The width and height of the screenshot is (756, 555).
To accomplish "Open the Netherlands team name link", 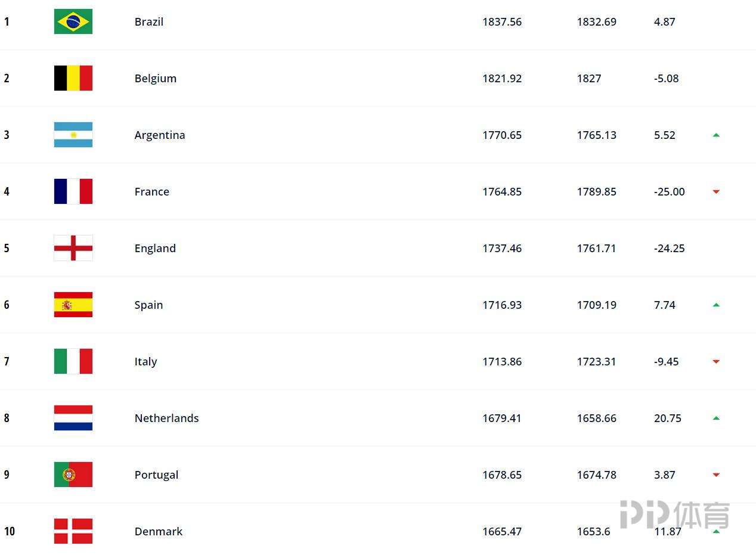I will 167,418.
